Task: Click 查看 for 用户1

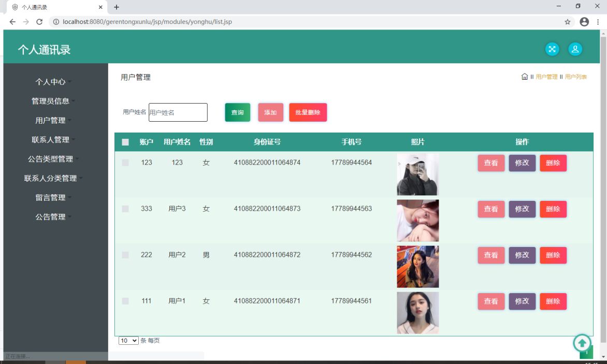Action: click(491, 301)
